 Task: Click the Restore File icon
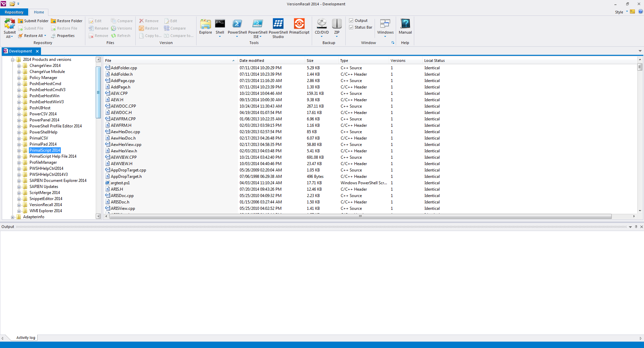coord(53,28)
